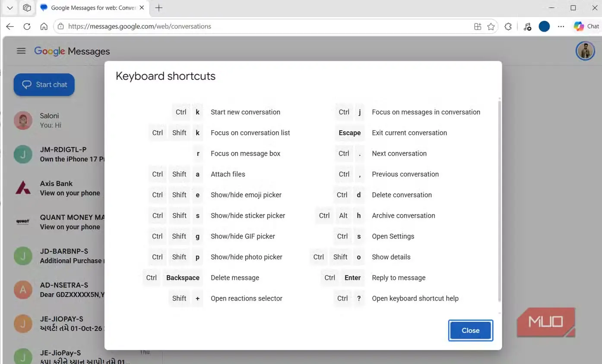
Task: Click the 'Delete conversation' shortcut text
Action: coord(402,195)
